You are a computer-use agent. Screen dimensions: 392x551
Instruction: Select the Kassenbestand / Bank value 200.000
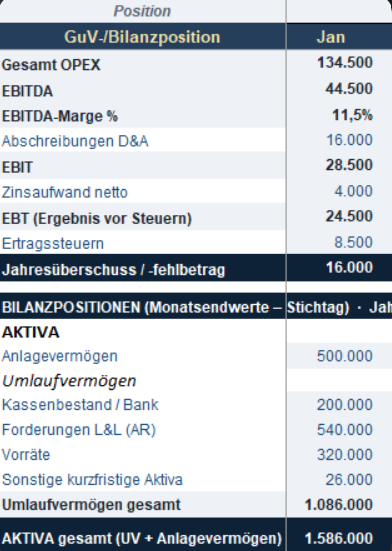click(x=345, y=405)
